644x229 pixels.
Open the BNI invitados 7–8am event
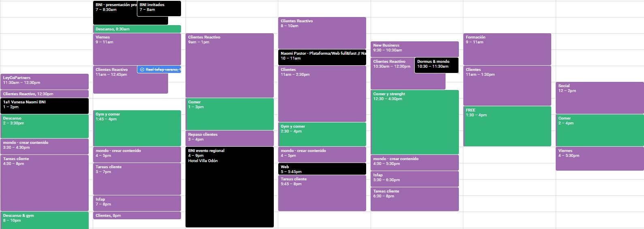tap(159, 8)
